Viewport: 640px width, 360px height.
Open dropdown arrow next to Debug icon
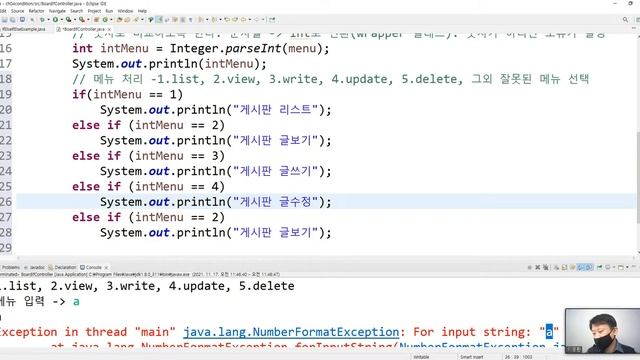point(49,20)
